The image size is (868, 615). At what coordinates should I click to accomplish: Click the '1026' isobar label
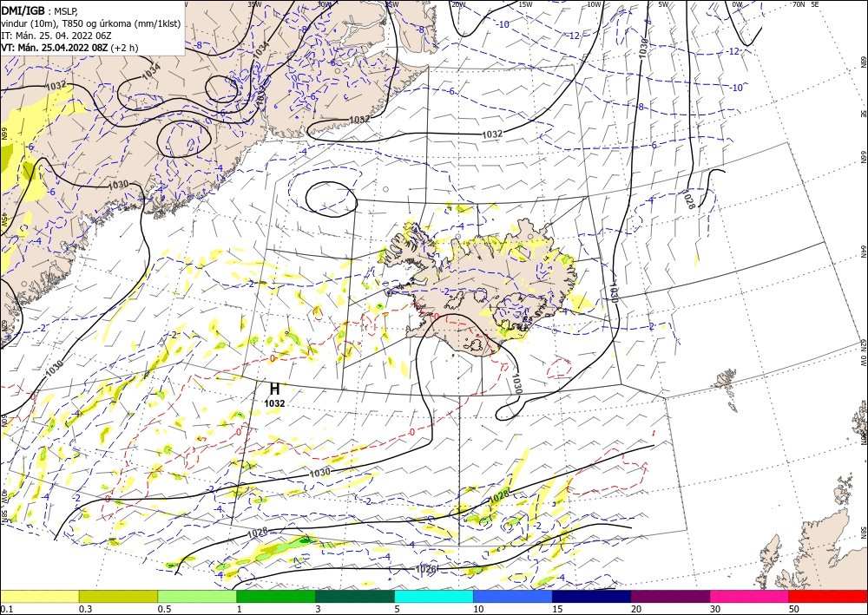(x=425, y=569)
